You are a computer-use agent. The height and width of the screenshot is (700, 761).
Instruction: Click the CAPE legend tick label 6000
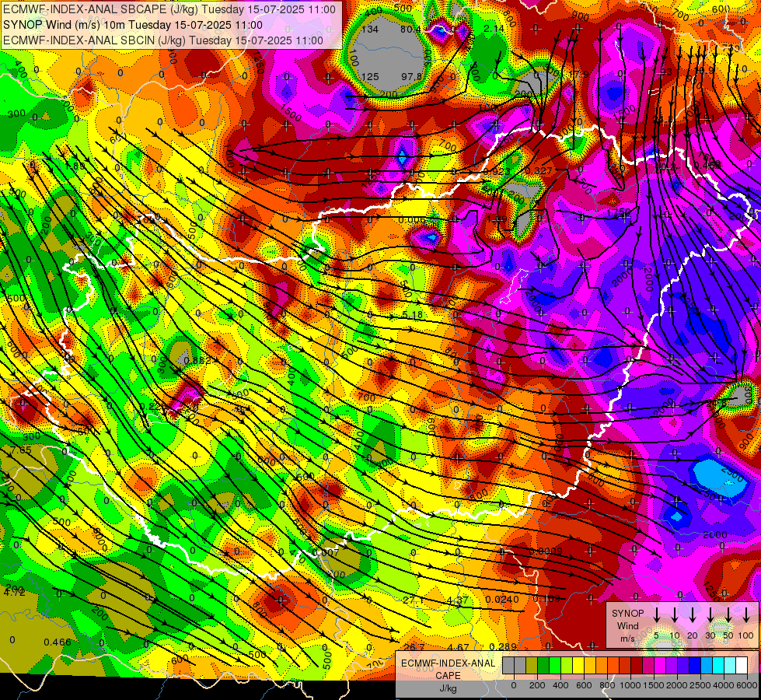pyautogui.click(x=747, y=685)
